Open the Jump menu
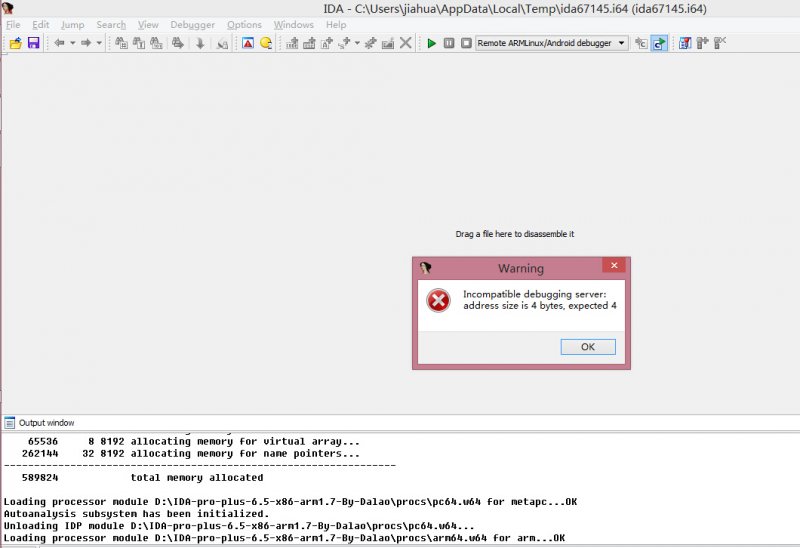The image size is (800, 548). [x=72, y=24]
